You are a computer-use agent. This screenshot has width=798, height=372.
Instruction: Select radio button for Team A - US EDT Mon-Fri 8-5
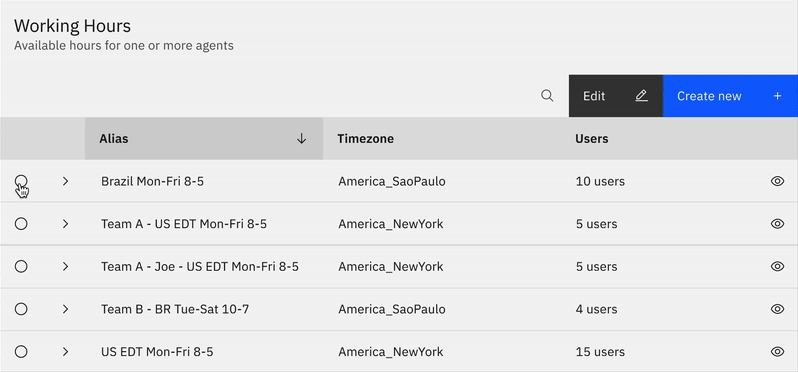pyautogui.click(x=21, y=224)
